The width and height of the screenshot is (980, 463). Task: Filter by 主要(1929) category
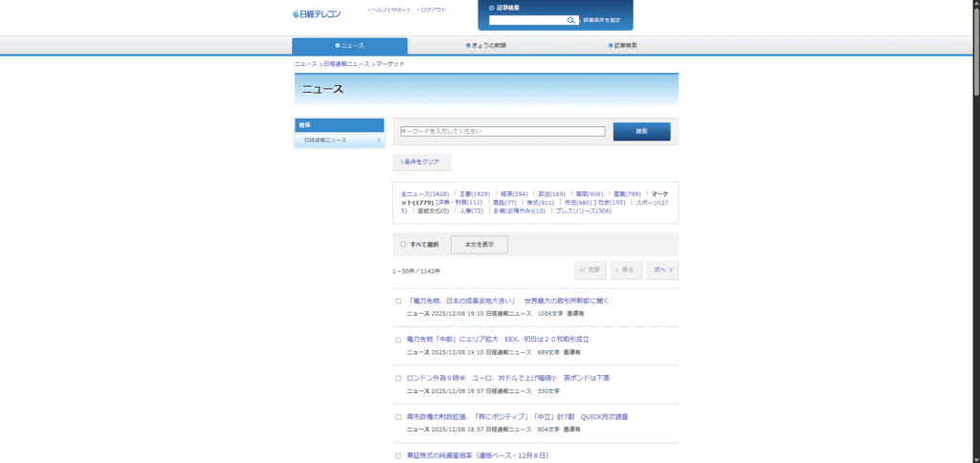475,193
